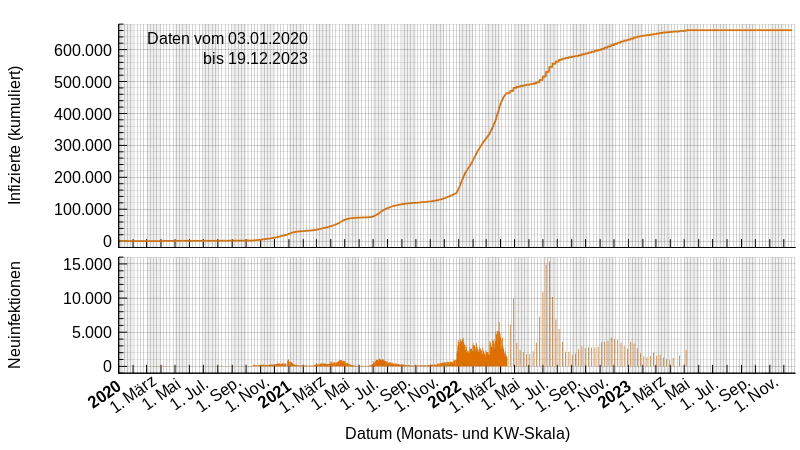Click the 10.000 tick on Neuinfektionen axis
Screen dimensions: 800x450
[87, 298]
